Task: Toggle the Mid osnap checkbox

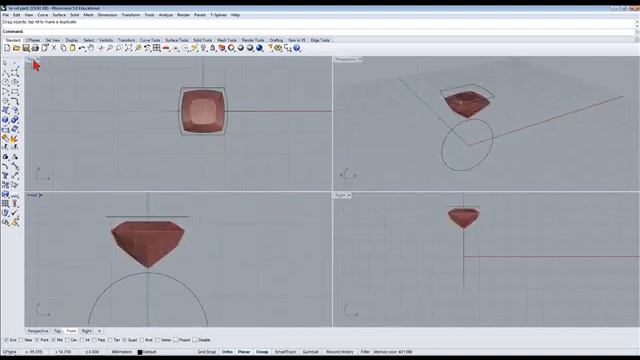Action: 53,340
